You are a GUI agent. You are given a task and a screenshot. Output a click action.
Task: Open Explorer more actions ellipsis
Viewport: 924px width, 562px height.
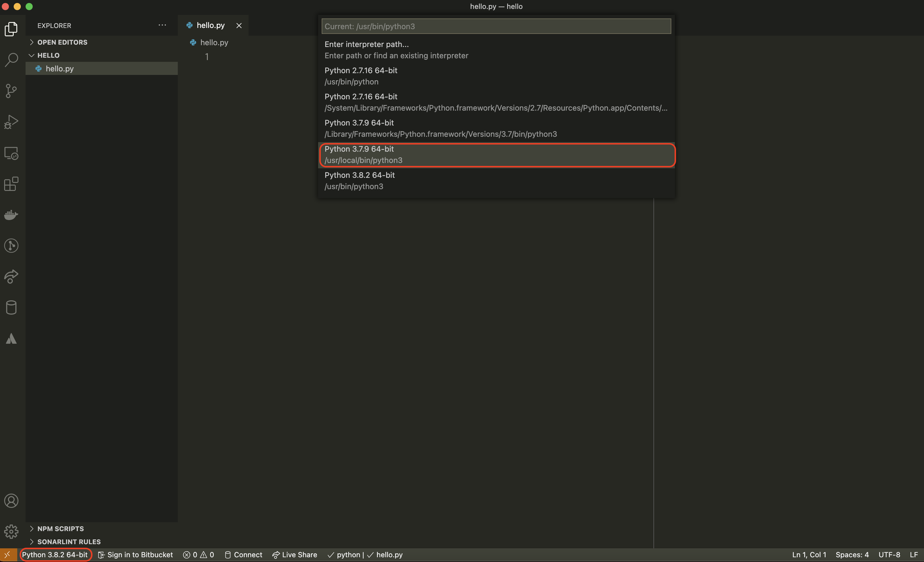pyautogui.click(x=162, y=25)
